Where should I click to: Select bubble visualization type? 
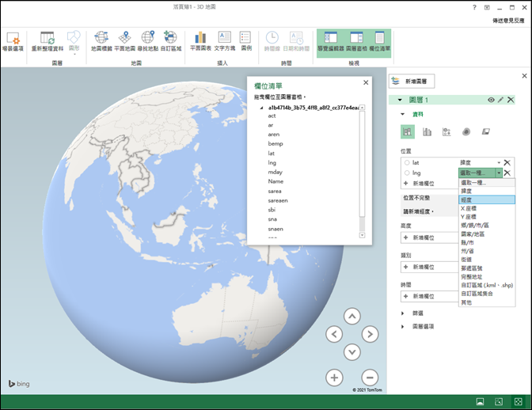(446, 132)
